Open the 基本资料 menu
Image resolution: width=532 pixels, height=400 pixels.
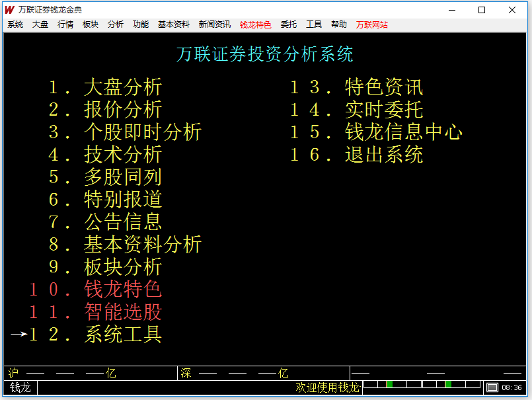point(174,24)
